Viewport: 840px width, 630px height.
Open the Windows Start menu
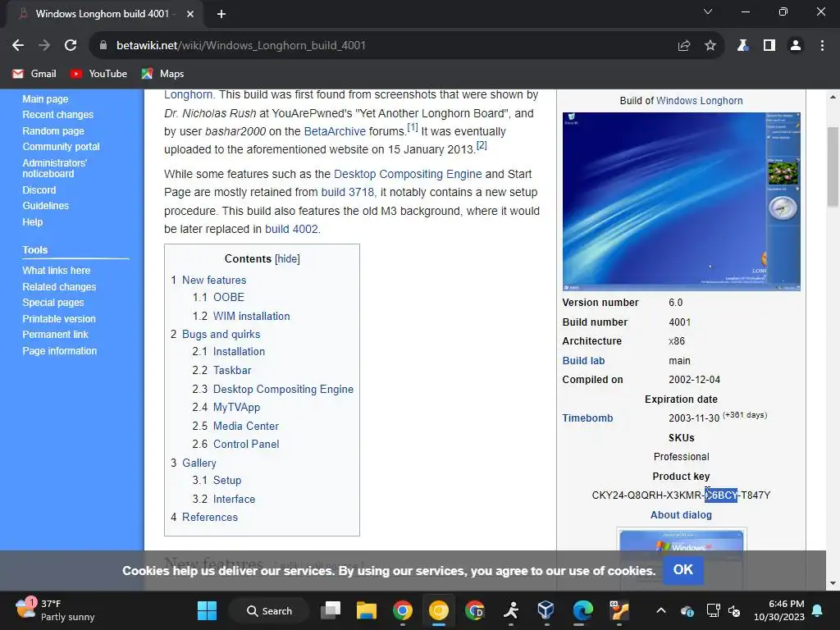tap(207, 610)
